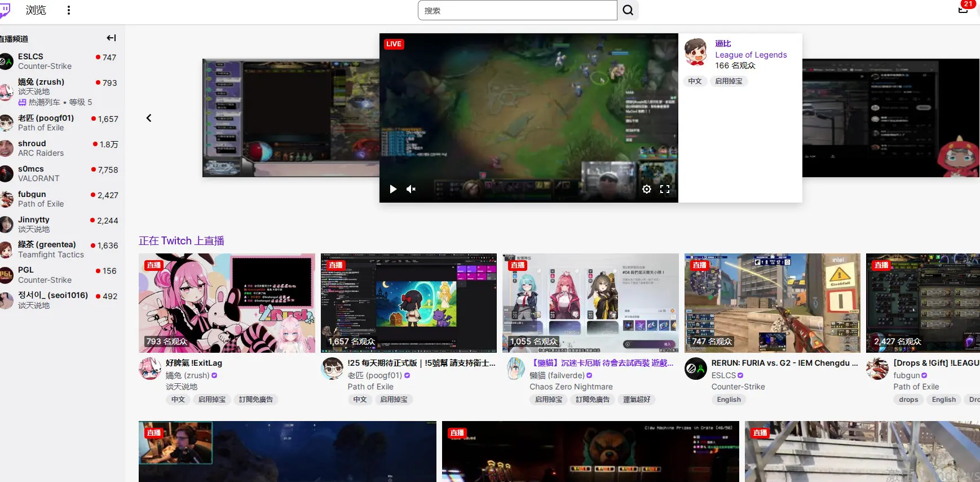Click PGL avatar icon in sidebar
The width and height of the screenshot is (980, 482).
6,275
